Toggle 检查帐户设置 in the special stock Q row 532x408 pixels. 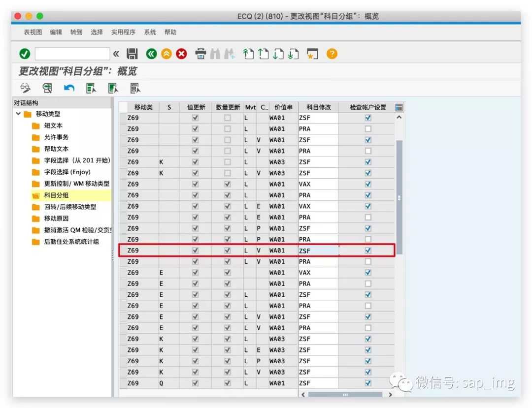pyautogui.click(x=368, y=383)
